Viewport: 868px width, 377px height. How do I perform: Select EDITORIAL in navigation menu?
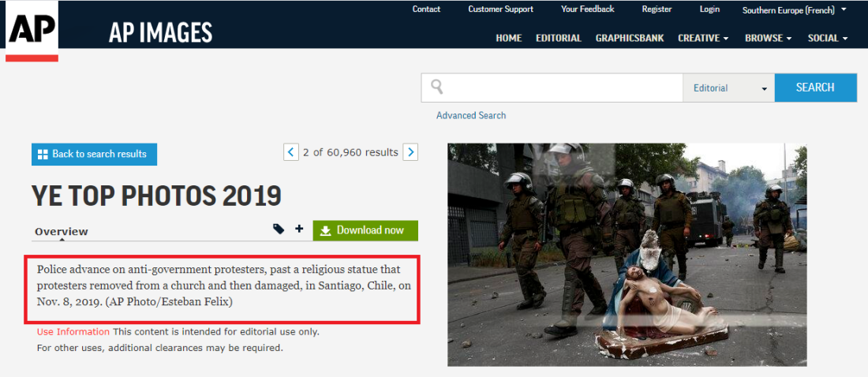559,38
